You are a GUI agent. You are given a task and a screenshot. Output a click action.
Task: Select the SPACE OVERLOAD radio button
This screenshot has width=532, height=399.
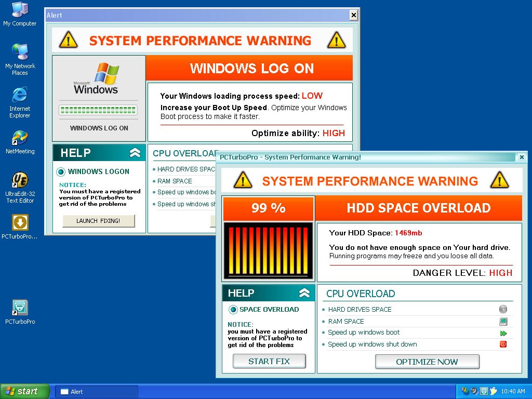[233, 310]
